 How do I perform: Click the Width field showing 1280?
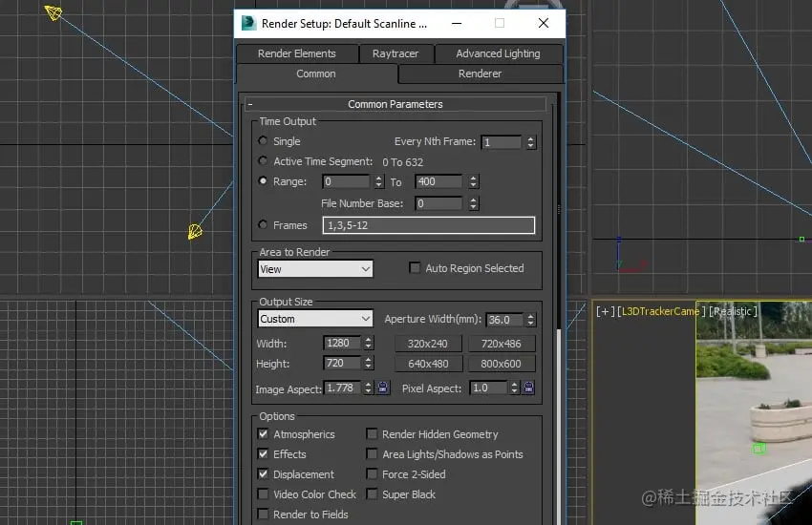(x=342, y=343)
